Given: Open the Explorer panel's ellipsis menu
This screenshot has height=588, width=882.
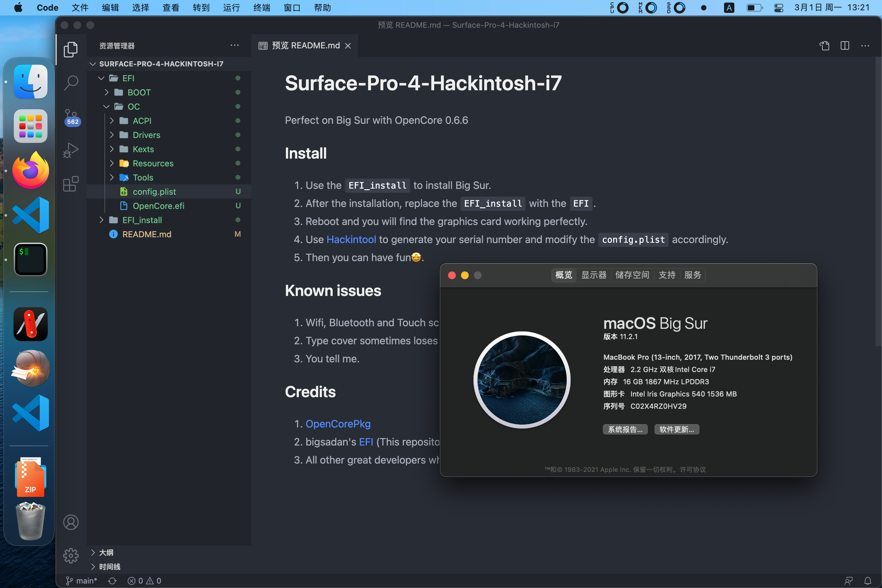Looking at the screenshot, I should (234, 45).
